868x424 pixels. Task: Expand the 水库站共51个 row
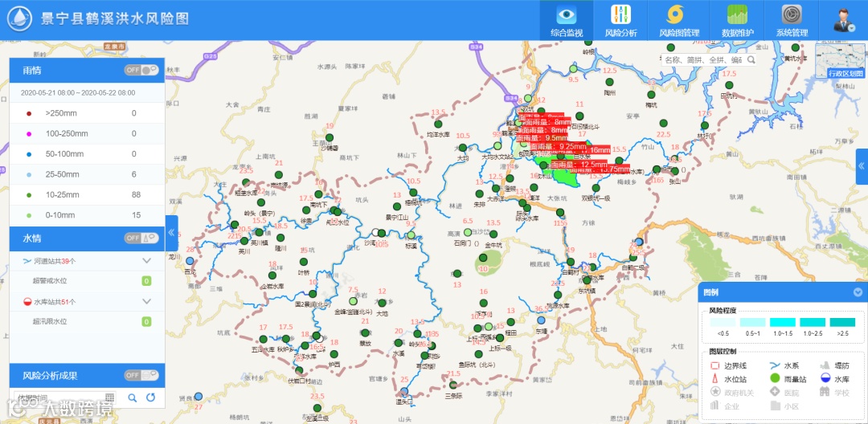tap(88, 302)
